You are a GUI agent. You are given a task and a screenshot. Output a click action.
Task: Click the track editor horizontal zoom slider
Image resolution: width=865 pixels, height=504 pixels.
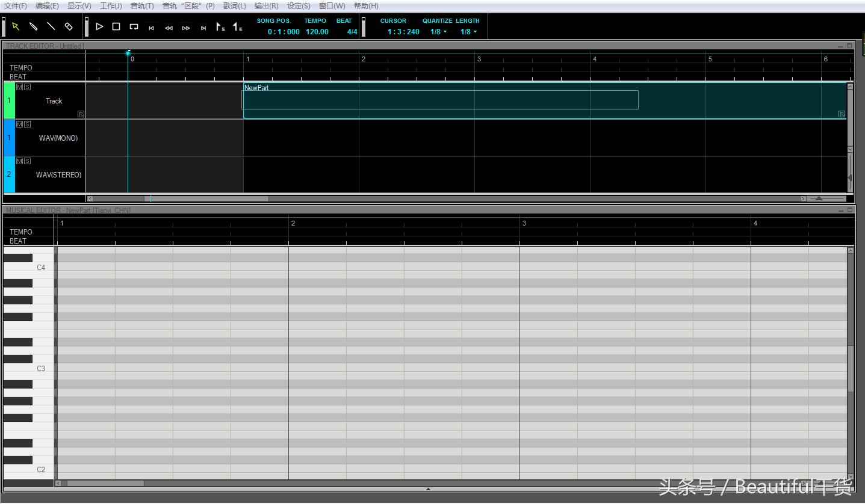pos(826,198)
